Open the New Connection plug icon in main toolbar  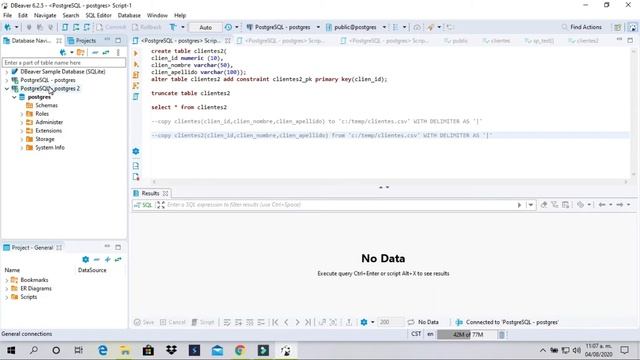8,27
